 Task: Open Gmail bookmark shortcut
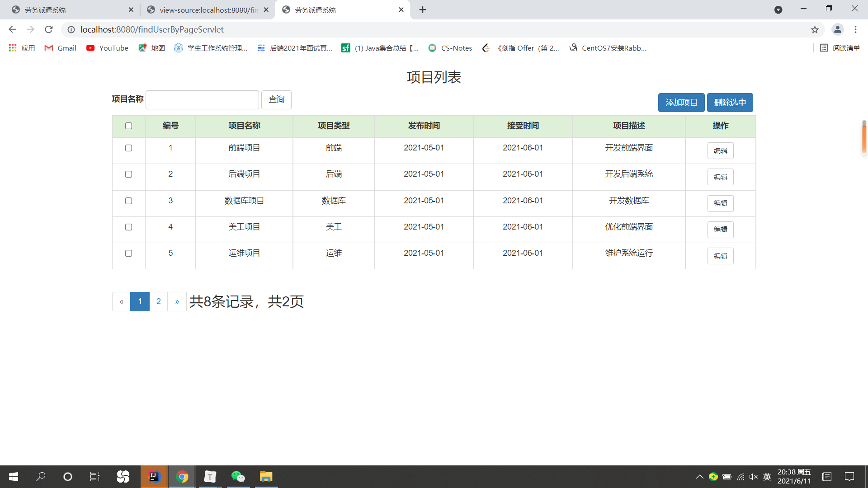61,48
